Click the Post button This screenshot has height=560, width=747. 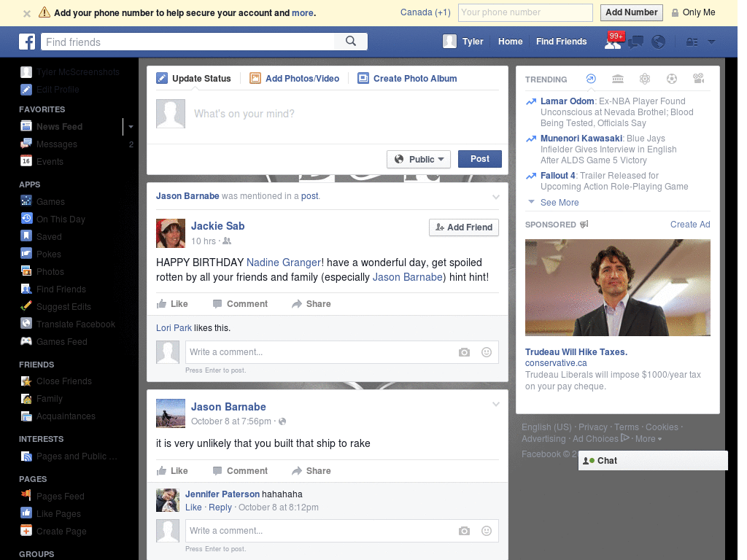pyautogui.click(x=480, y=159)
